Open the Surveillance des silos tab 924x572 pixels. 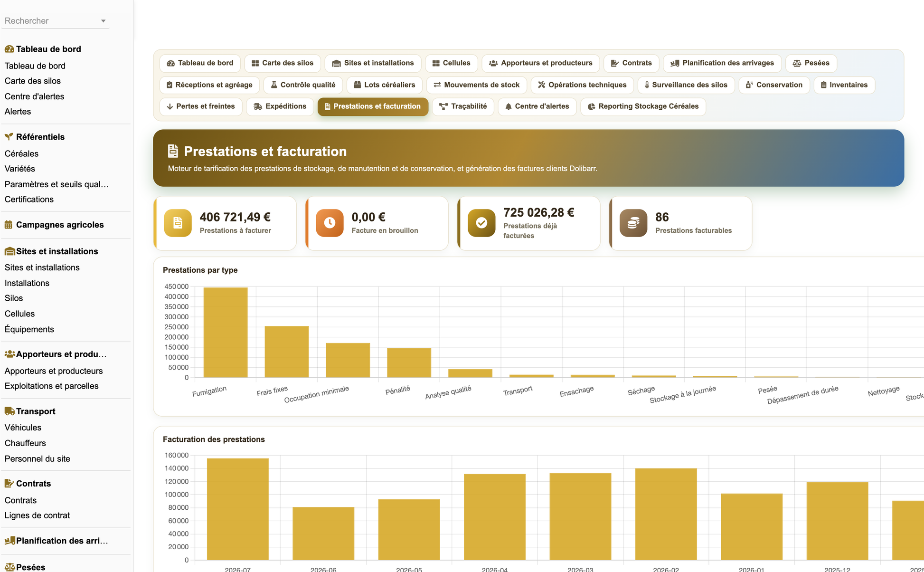tap(686, 85)
